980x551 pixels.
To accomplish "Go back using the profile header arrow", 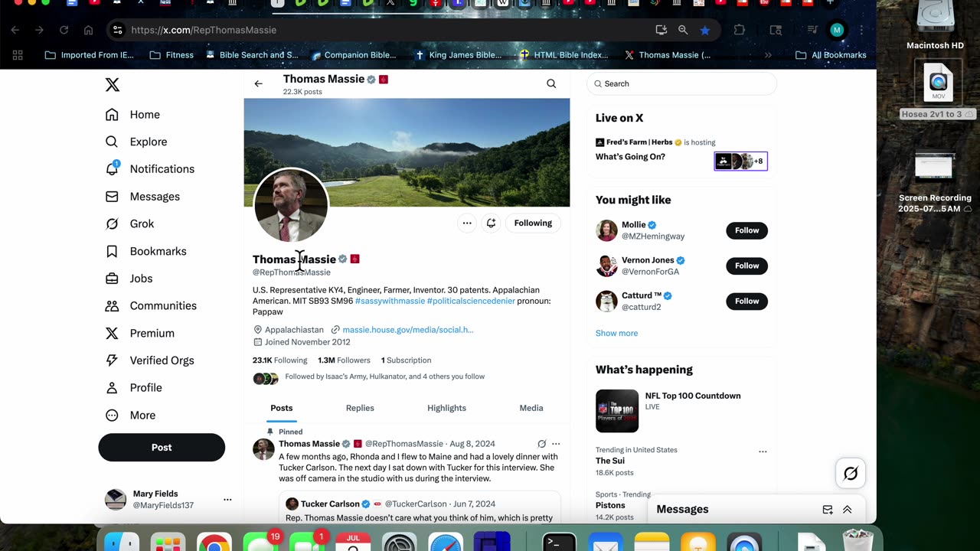I will coord(259,84).
